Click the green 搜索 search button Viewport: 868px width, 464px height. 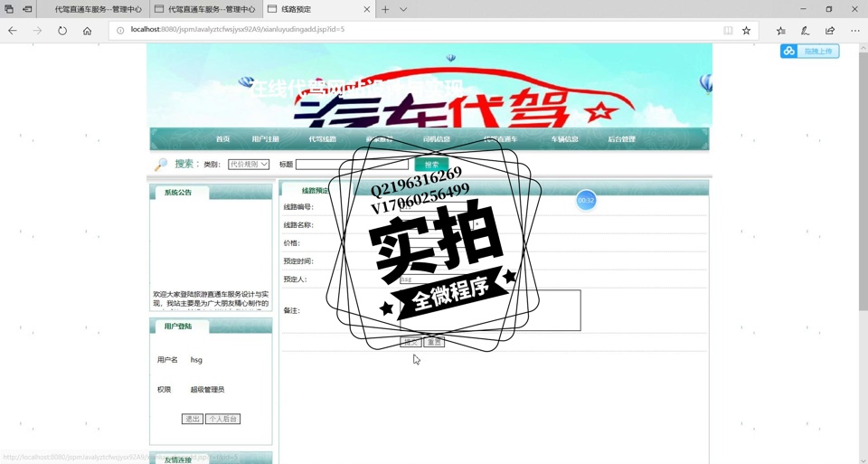pyautogui.click(x=431, y=165)
